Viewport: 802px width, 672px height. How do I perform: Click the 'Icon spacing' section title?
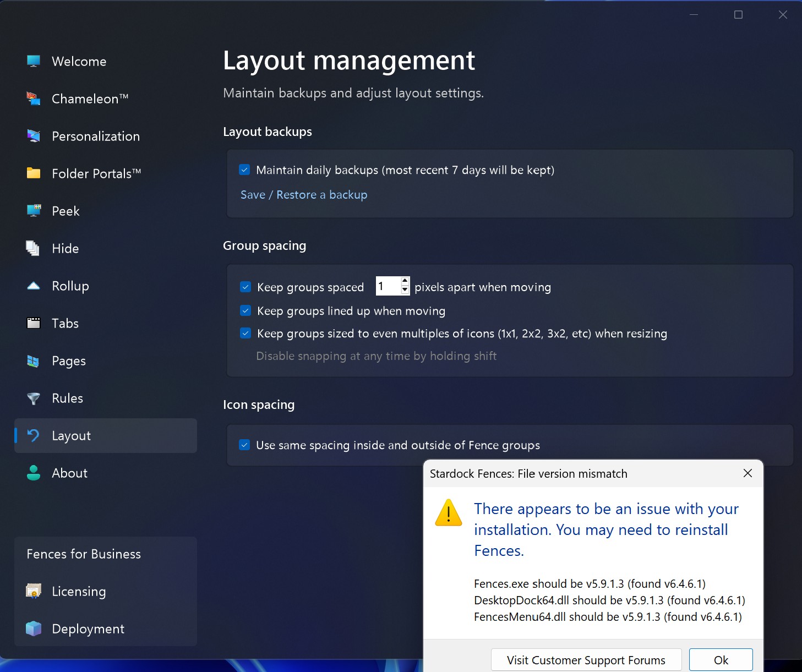pyautogui.click(x=259, y=405)
